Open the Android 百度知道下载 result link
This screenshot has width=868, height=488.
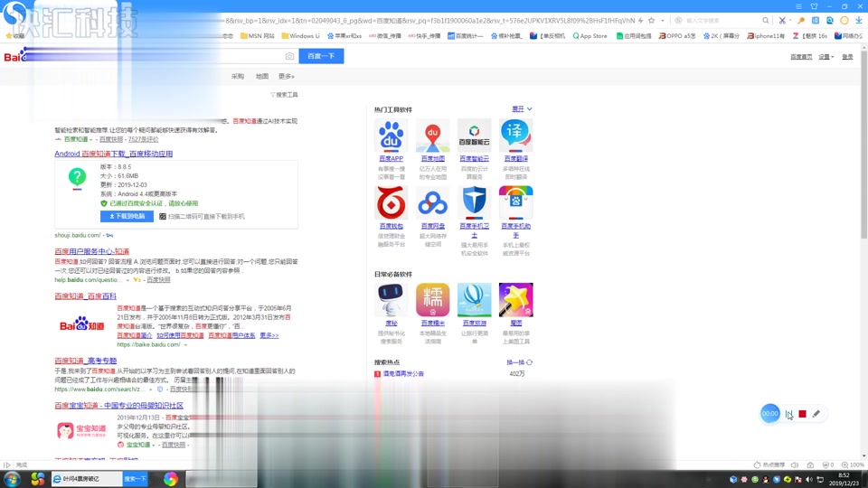coord(114,154)
